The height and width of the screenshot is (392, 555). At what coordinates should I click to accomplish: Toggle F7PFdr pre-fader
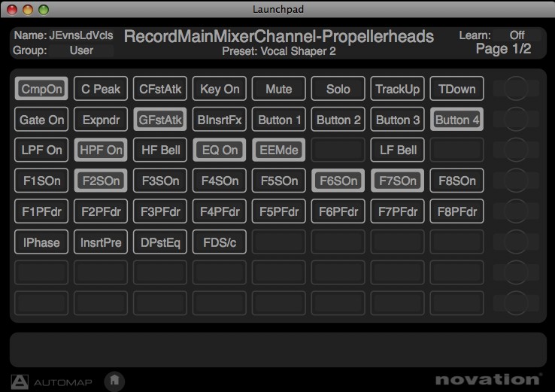pos(398,211)
